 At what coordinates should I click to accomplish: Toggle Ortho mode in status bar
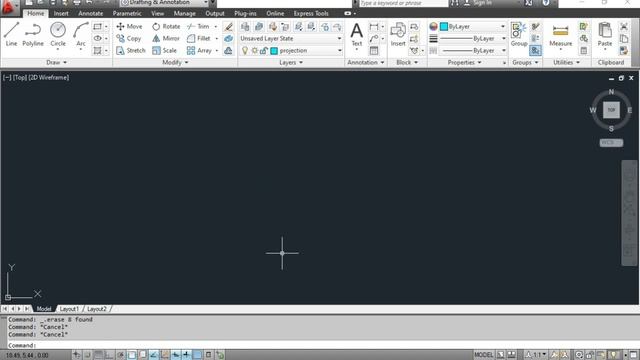click(109, 355)
